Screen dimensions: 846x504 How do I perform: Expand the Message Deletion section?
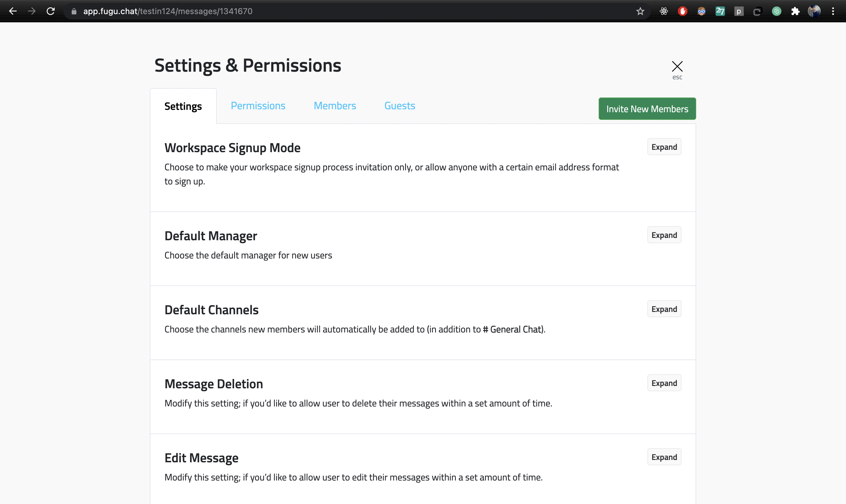click(664, 383)
